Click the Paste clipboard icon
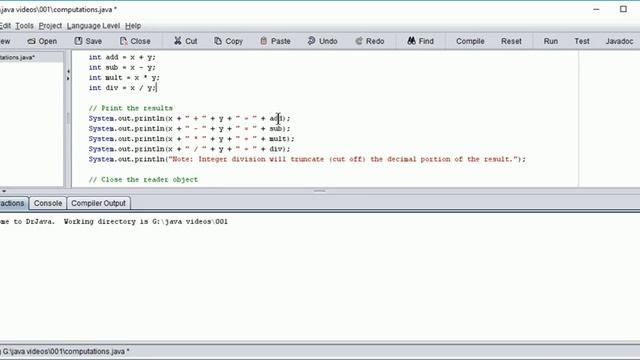This screenshot has height=360, width=640. pyautogui.click(x=264, y=41)
